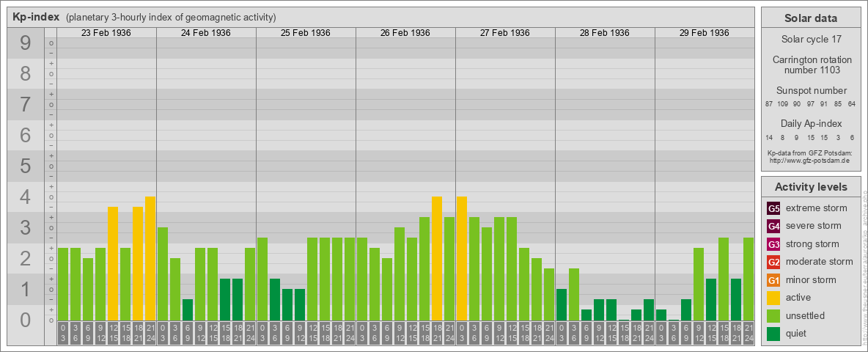The image size is (868, 352).
Task: Click the Y-axis label 0
Action: pyautogui.click(x=26, y=320)
